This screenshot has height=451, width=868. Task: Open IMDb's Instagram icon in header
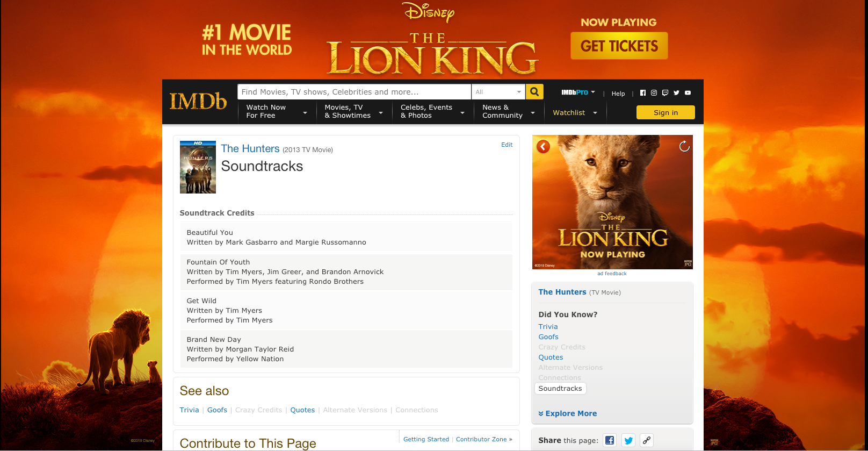point(654,93)
